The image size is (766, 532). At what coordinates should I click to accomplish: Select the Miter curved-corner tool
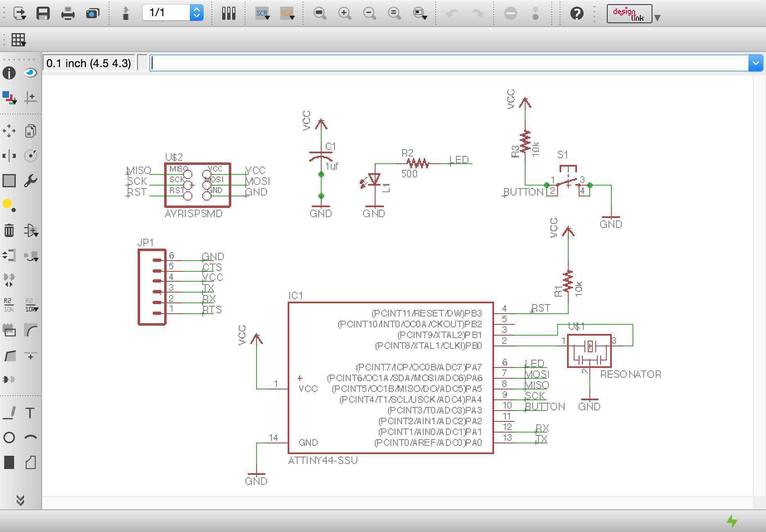(x=31, y=330)
